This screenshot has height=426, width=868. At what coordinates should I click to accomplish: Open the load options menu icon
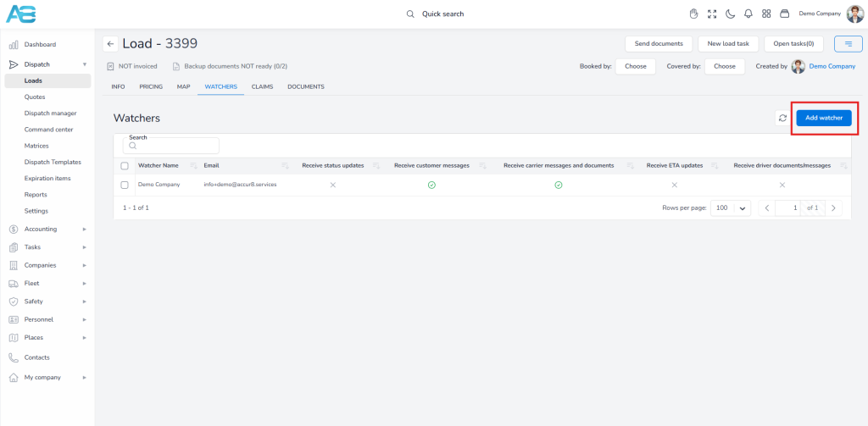(848, 44)
